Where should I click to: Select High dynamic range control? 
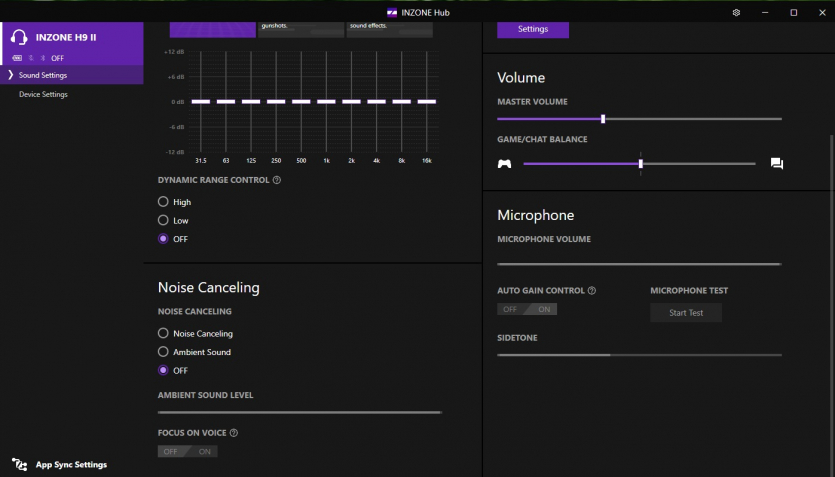click(x=163, y=202)
